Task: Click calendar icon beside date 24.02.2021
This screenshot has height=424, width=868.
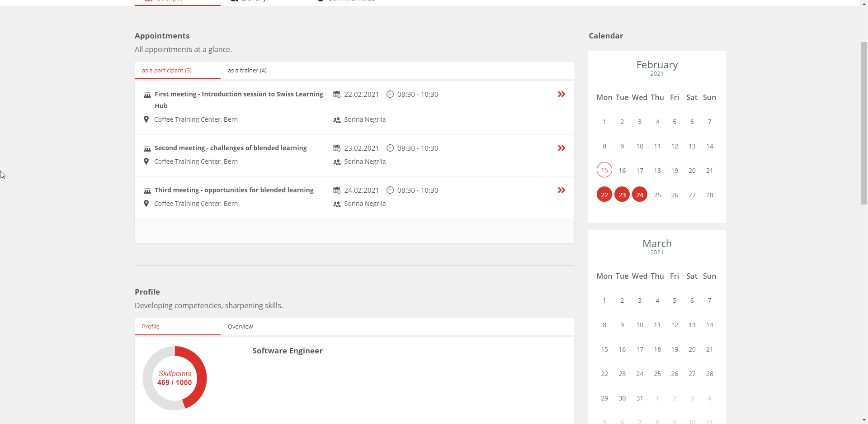Action: [337, 190]
